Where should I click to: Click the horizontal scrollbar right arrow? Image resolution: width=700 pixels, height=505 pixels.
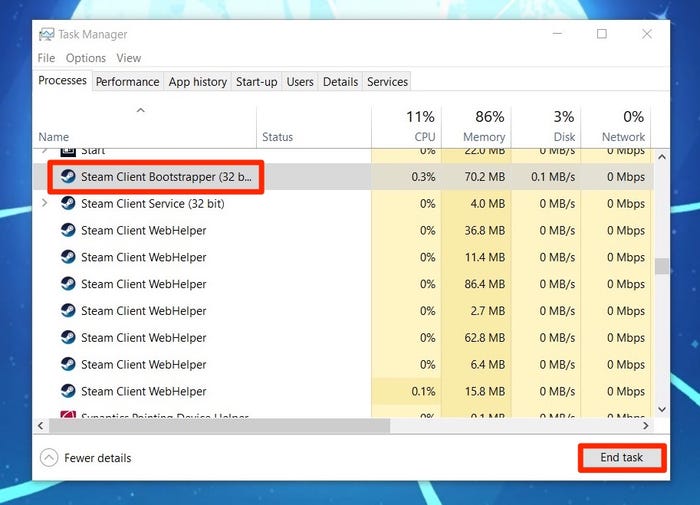[646, 426]
